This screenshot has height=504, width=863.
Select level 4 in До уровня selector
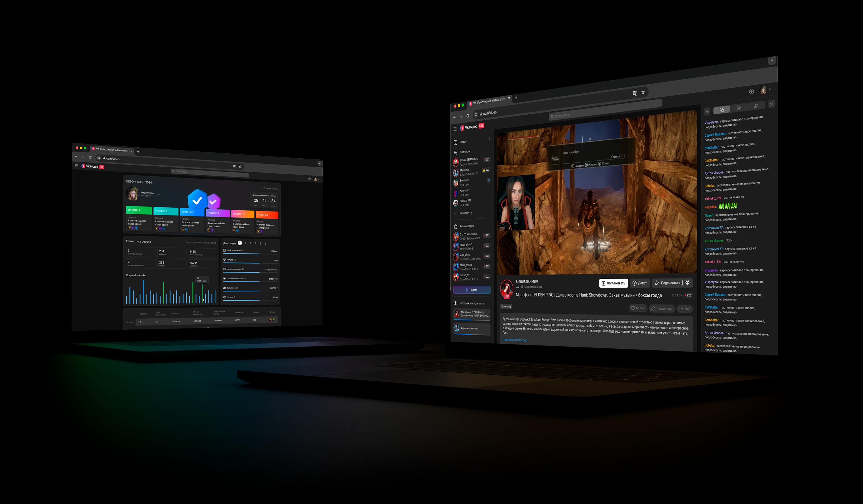pyautogui.click(x=255, y=243)
